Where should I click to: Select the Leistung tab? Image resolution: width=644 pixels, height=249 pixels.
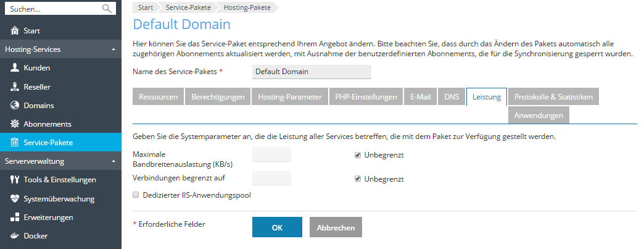point(487,97)
